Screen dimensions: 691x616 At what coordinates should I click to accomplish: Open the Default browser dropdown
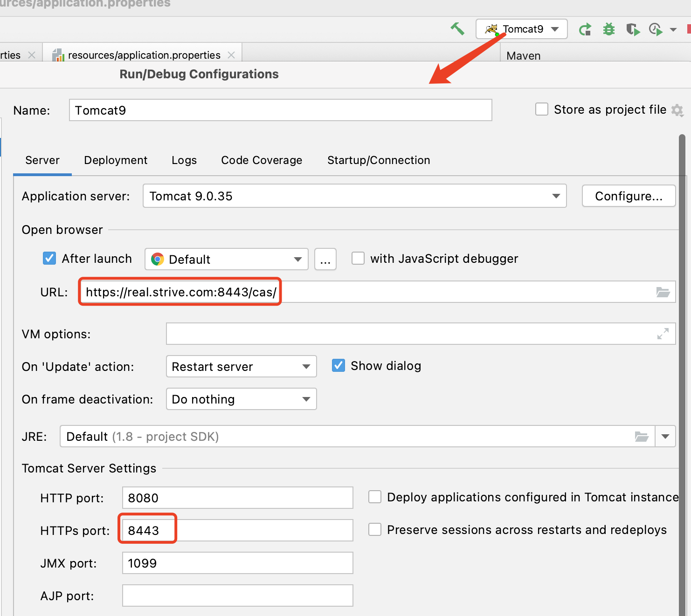(227, 259)
